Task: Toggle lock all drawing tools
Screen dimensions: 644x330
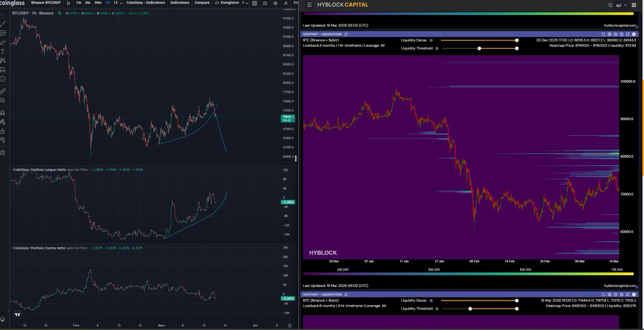Action: (3, 131)
